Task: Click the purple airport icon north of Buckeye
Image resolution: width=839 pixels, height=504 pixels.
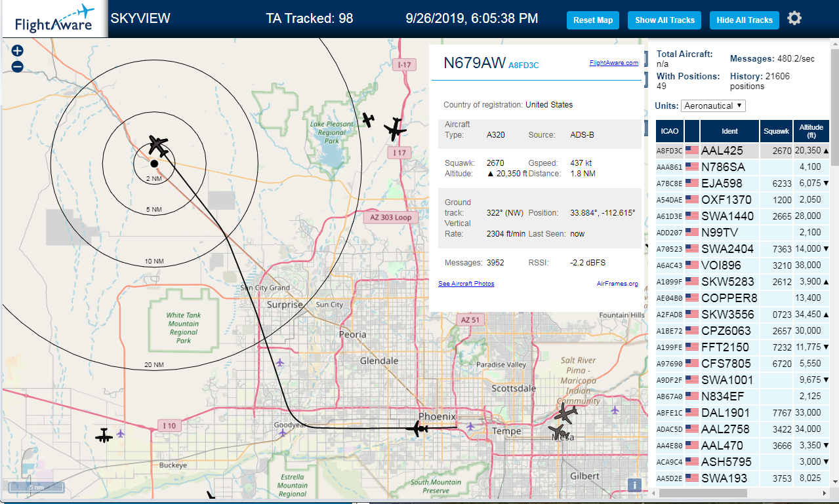Action: 121,433
